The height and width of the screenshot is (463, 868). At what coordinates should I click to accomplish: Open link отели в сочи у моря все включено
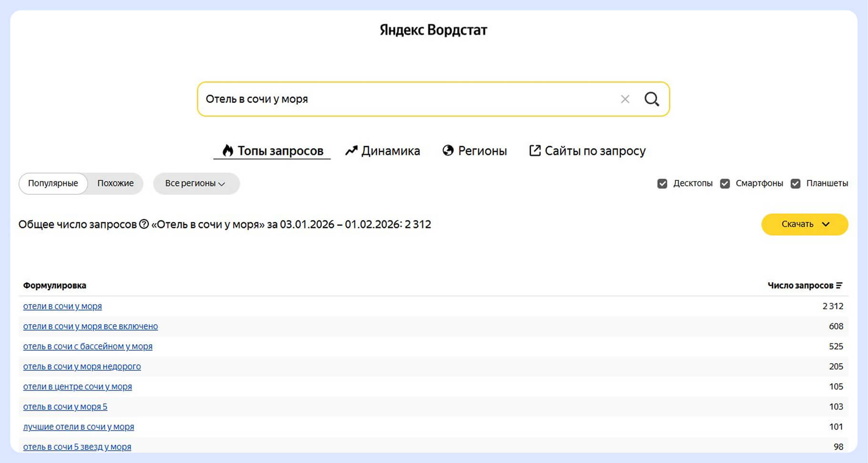[x=91, y=326]
